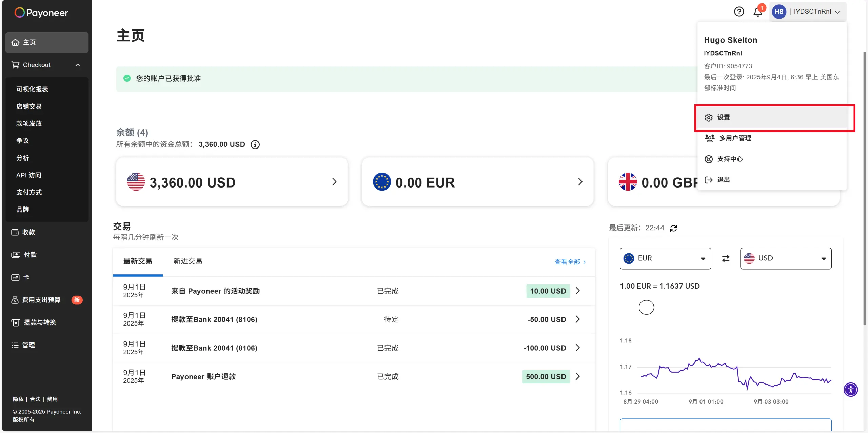
Task: Expand the 10.00 USD transaction chevron
Action: [x=578, y=291]
